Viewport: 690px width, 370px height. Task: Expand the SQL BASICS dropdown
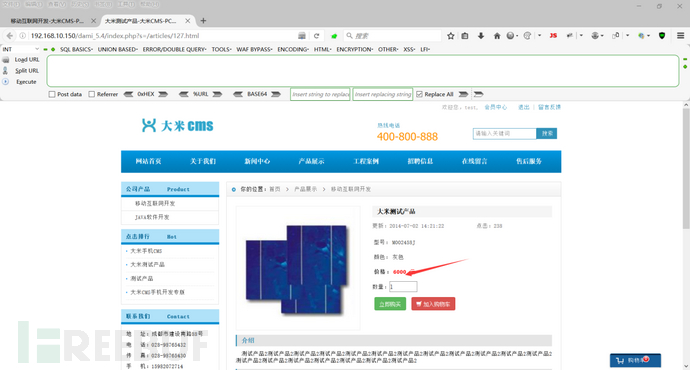76,49
